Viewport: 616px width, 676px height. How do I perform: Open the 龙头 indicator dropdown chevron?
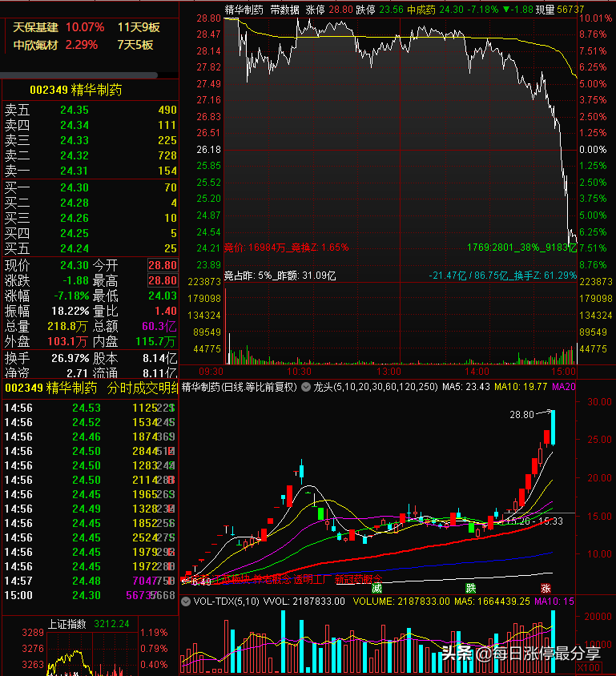tap(306, 387)
